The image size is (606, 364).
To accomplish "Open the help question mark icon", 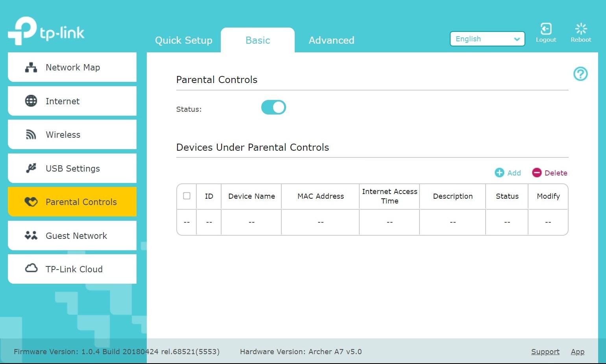I will (x=580, y=74).
